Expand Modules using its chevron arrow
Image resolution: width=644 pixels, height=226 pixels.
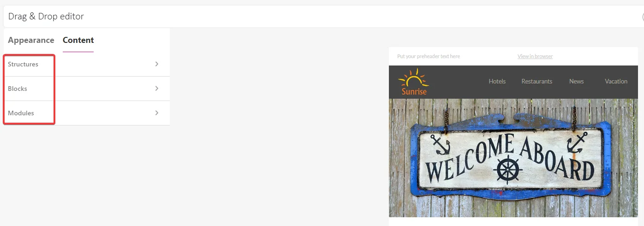click(x=157, y=113)
